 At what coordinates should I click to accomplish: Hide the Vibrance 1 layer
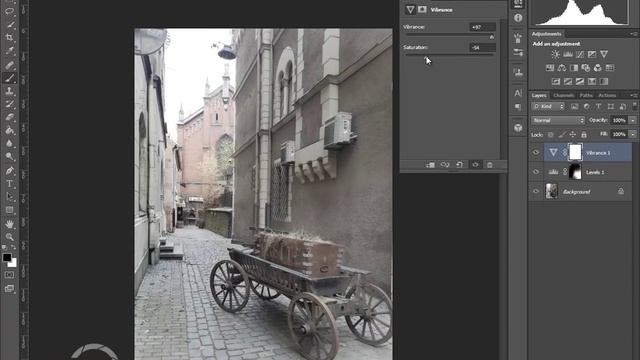click(x=536, y=153)
